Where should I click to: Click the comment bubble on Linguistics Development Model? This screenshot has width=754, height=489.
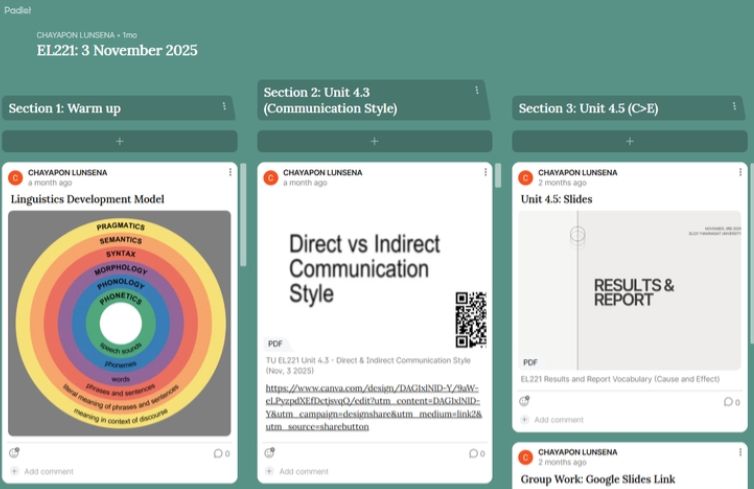coord(221,453)
